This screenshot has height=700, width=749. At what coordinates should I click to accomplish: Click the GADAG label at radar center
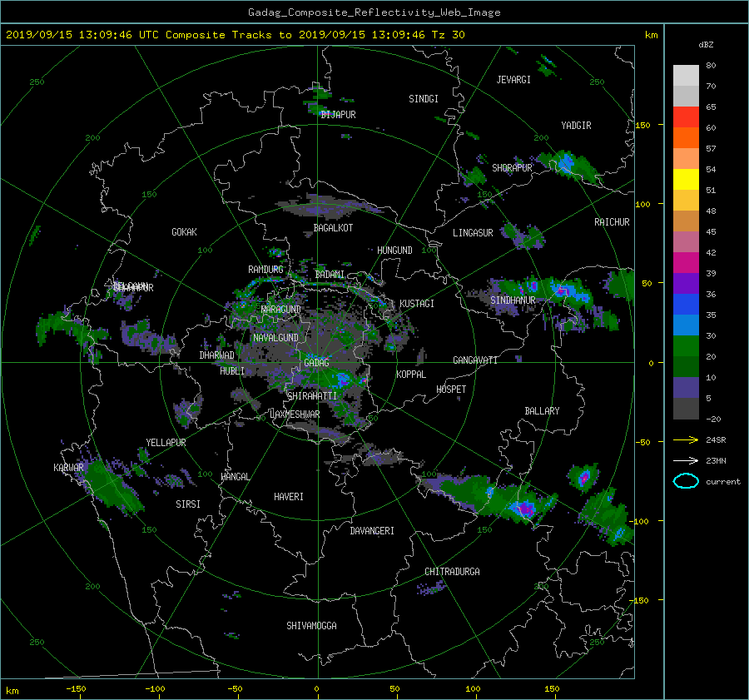[x=317, y=363]
